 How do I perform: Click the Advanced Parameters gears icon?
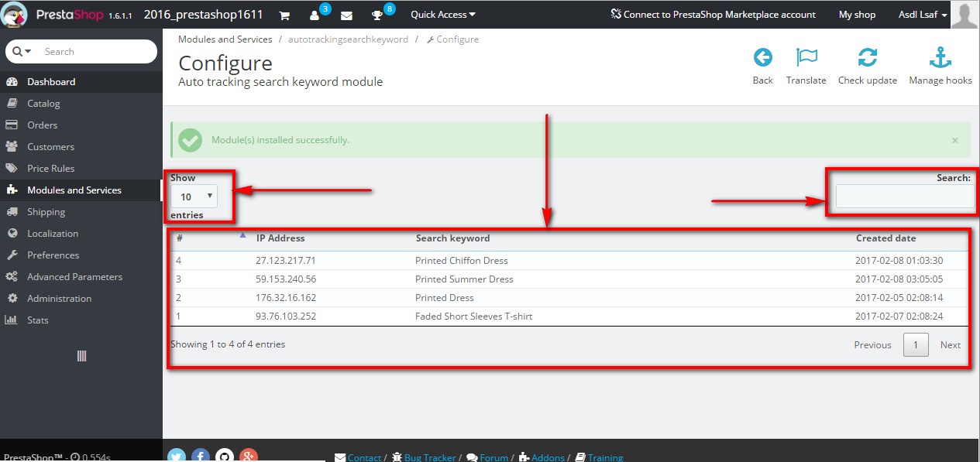pos(12,277)
